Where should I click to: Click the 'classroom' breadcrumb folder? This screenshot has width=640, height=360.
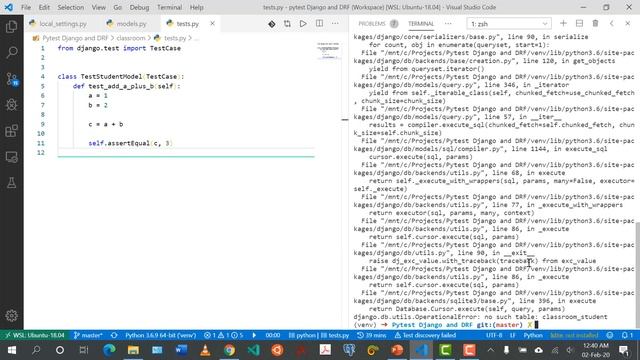tap(131, 38)
